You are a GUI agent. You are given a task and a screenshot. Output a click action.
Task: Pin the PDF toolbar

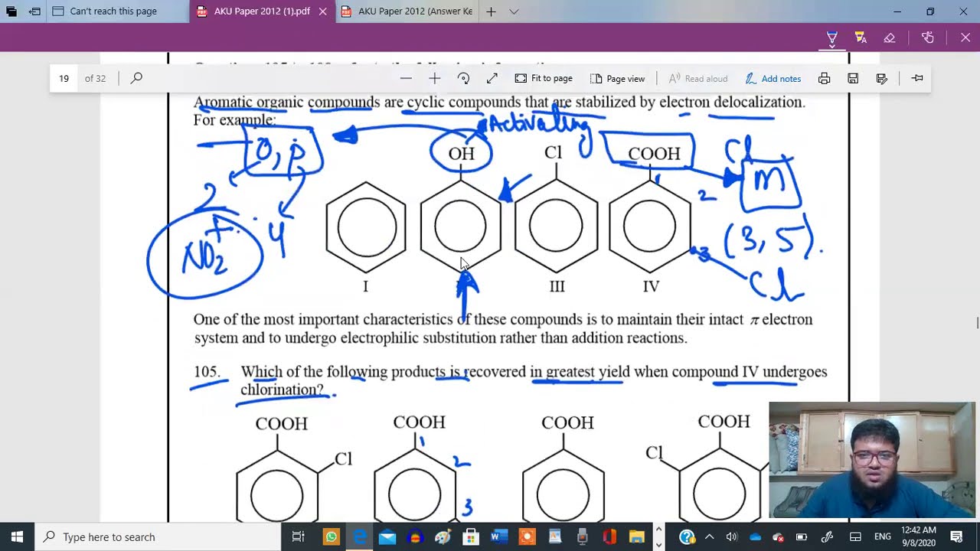(x=917, y=78)
